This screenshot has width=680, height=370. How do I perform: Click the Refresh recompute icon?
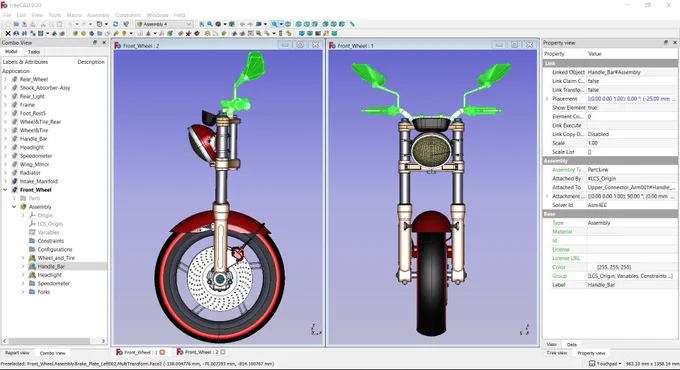coord(116,24)
